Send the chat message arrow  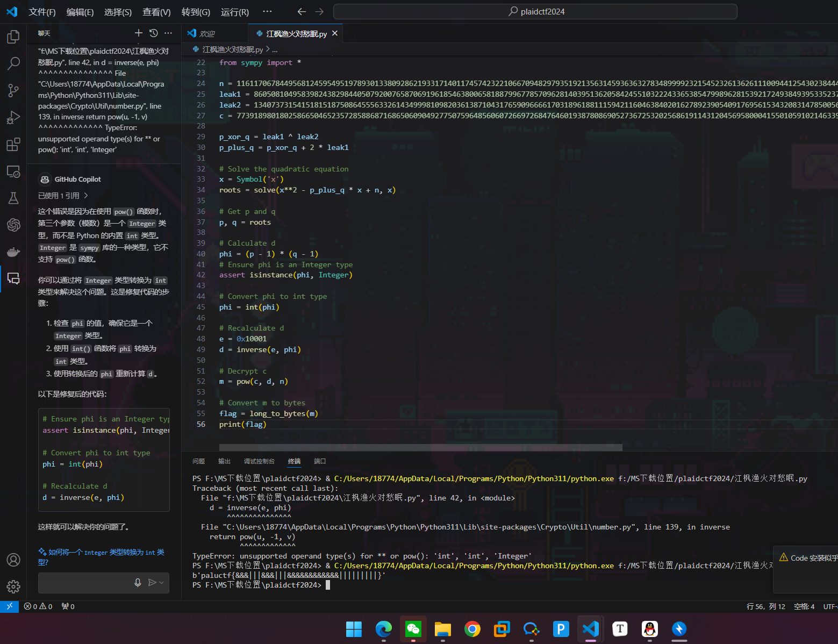point(152,583)
